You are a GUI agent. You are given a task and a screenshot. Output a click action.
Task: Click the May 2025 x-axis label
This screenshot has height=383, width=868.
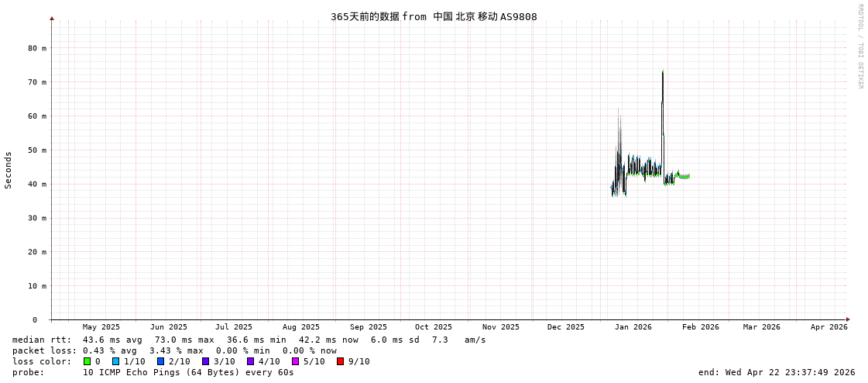click(x=101, y=327)
